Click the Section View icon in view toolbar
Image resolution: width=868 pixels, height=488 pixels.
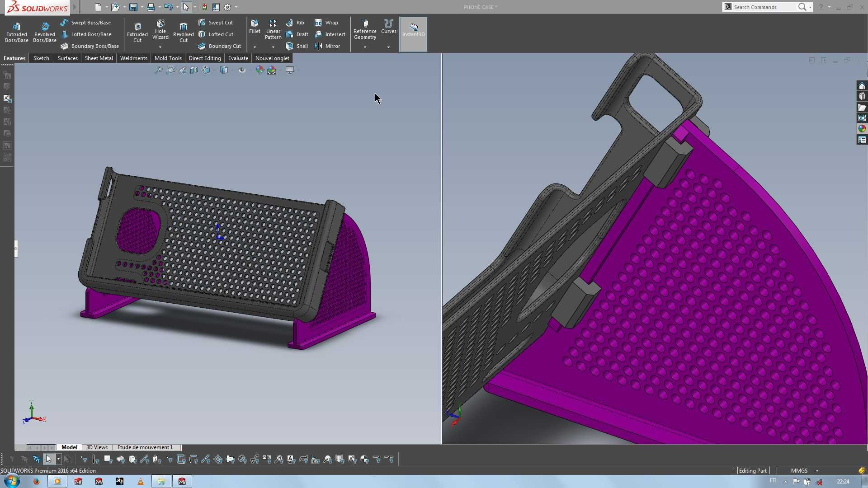194,70
